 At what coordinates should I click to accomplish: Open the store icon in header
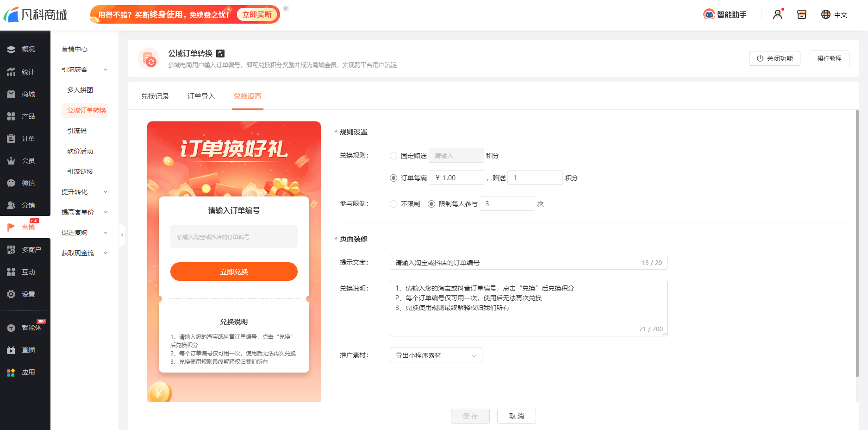coord(802,14)
